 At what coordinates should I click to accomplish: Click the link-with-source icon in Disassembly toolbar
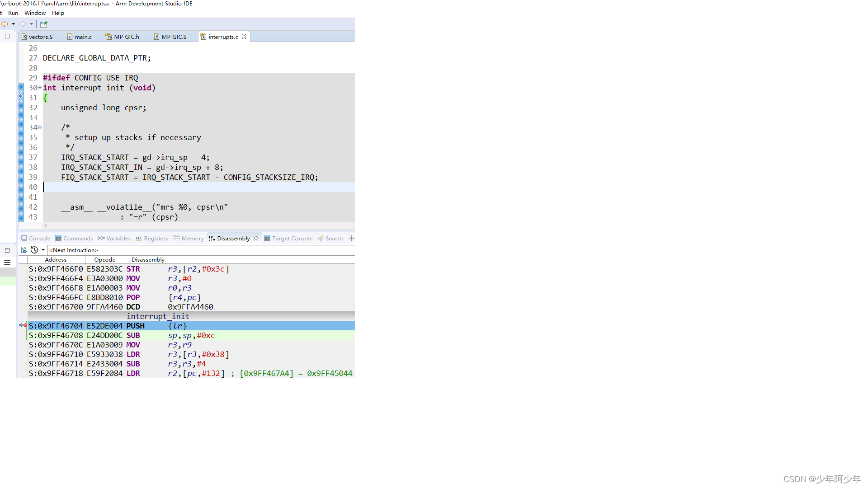(x=24, y=250)
